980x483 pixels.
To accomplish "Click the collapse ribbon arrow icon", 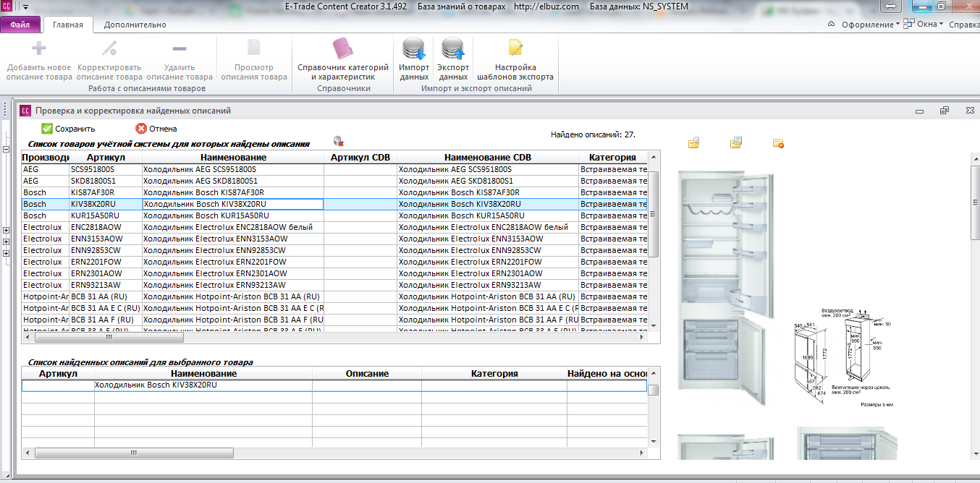I will pos(832,25).
